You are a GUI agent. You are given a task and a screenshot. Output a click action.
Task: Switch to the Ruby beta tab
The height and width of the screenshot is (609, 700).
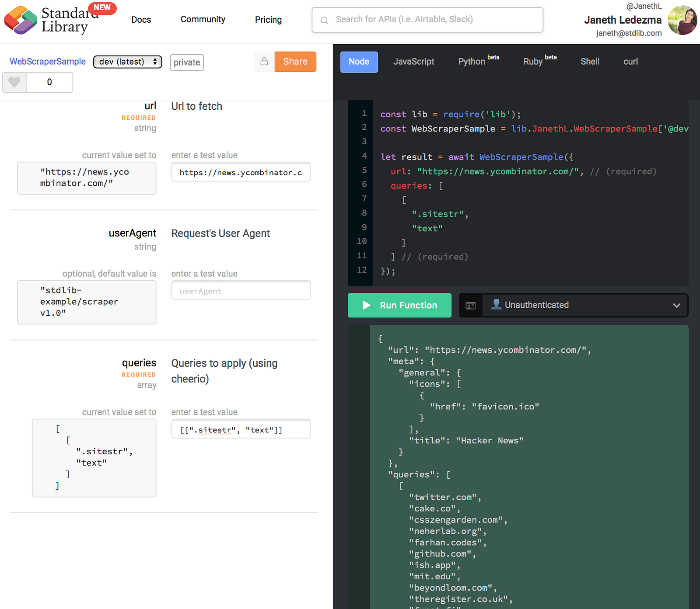540,61
